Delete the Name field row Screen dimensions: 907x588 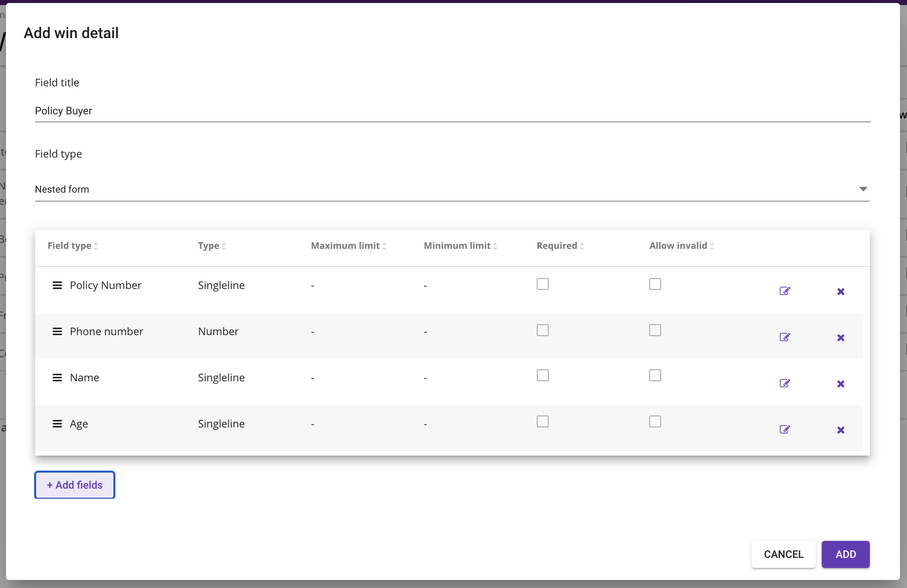841,384
